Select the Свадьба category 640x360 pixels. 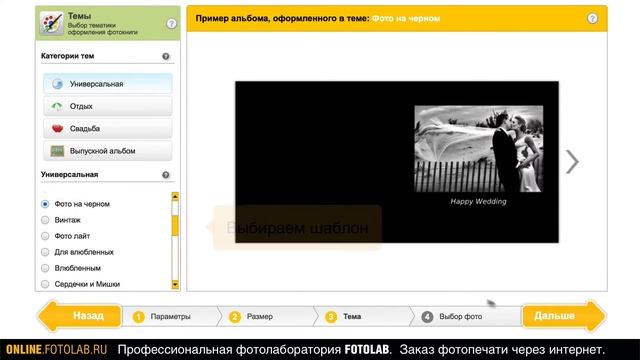coord(108,129)
